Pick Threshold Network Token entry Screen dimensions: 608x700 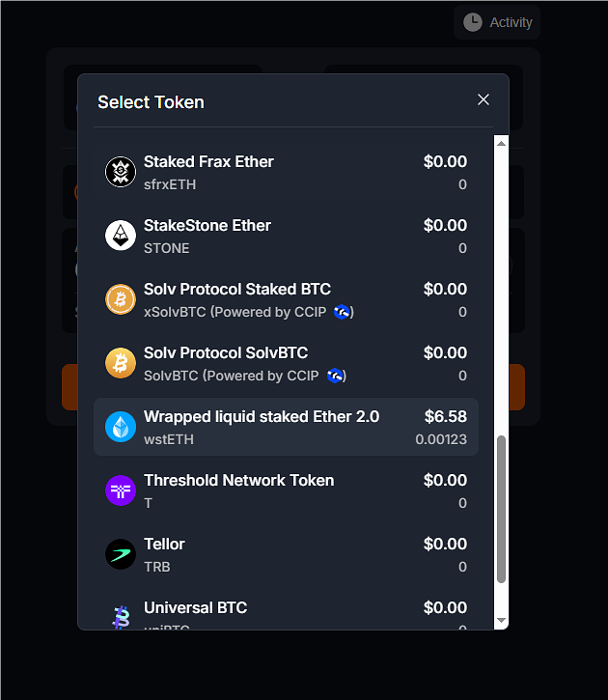[286, 490]
